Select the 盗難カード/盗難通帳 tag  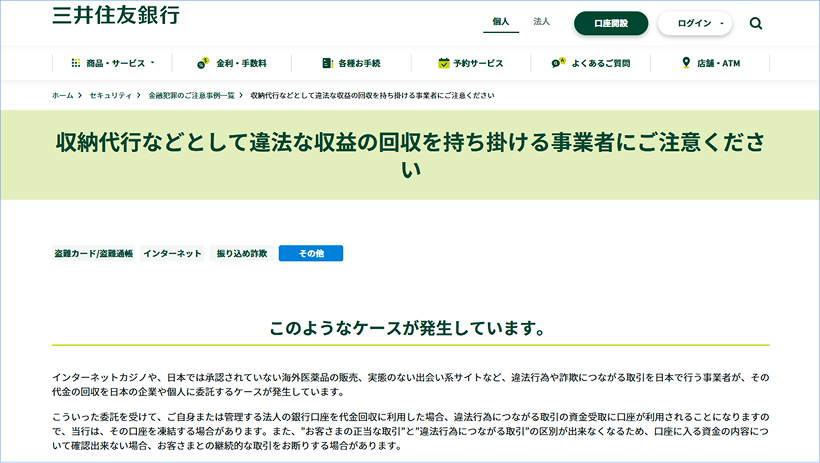coord(94,253)
